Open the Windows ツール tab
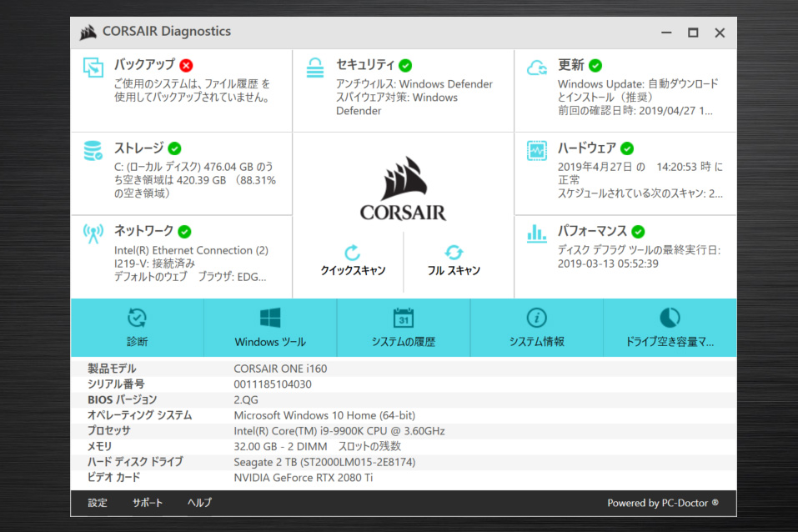Screen dimensions: 798x532 (270, 328)
